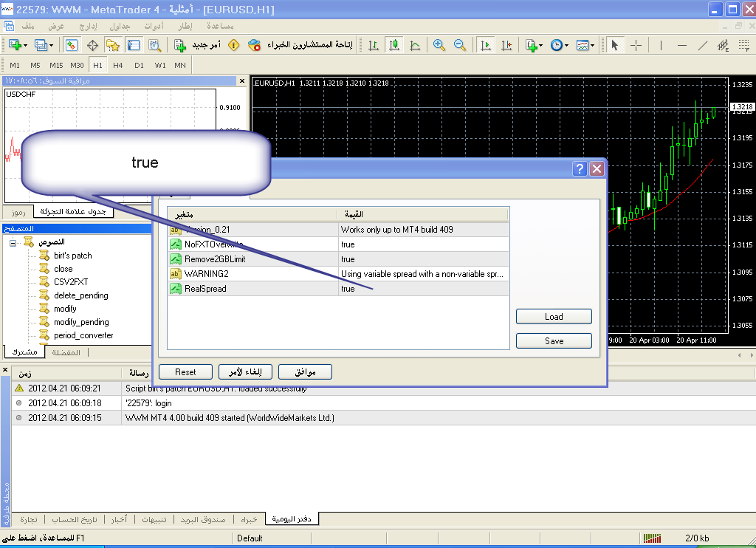
Task: Open the إدارج (Insert) menu
Action: tap(88, 26)
